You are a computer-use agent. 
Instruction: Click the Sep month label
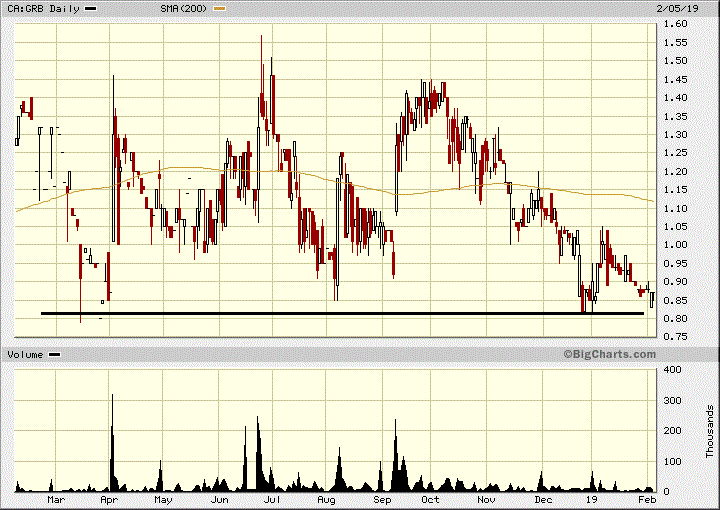(x=382, y=499)
